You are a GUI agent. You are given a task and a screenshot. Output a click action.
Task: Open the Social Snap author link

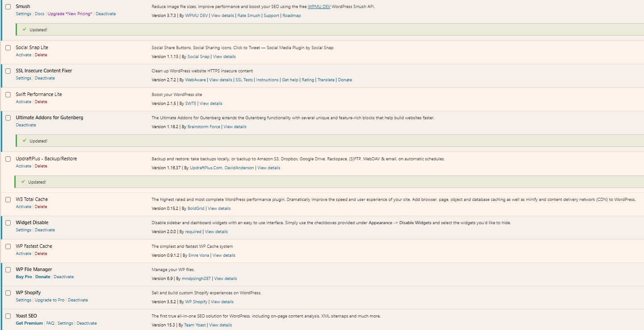(198, 57)
